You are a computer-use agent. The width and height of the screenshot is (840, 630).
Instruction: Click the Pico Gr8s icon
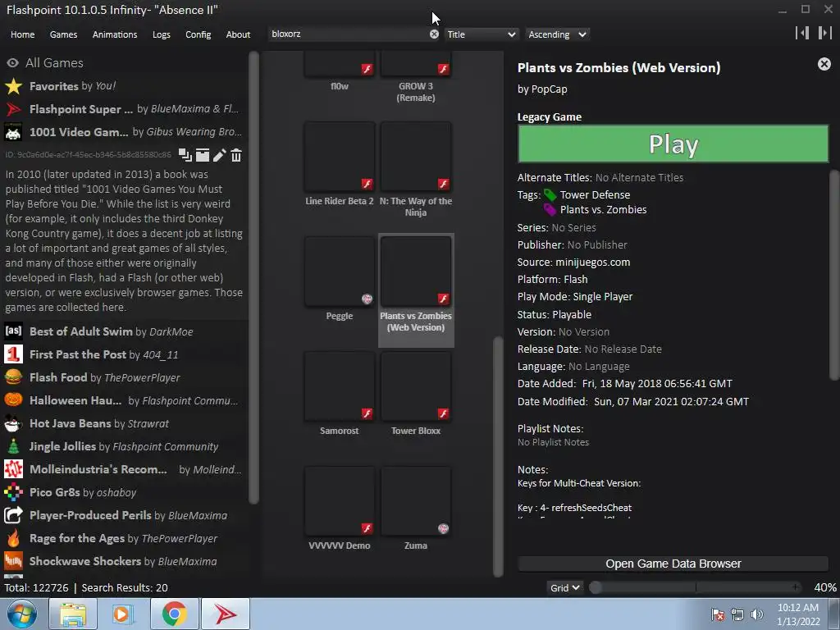click(x=13, y=492)
